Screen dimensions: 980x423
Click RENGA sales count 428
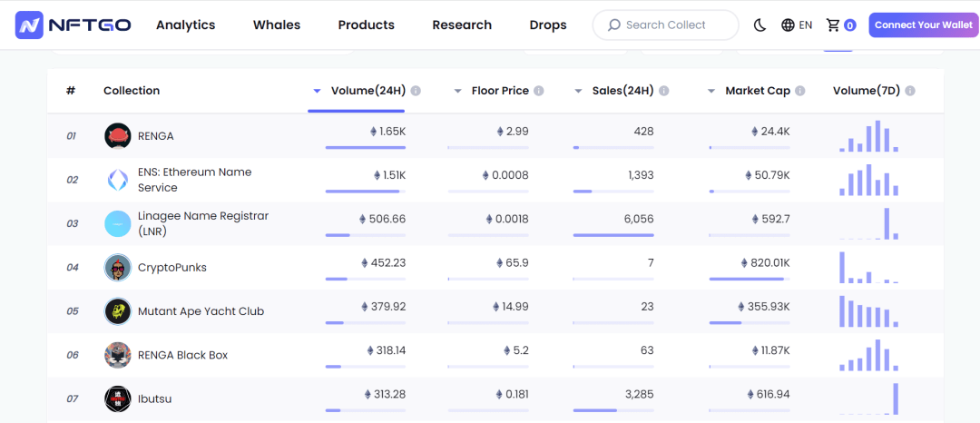(643, 132)
